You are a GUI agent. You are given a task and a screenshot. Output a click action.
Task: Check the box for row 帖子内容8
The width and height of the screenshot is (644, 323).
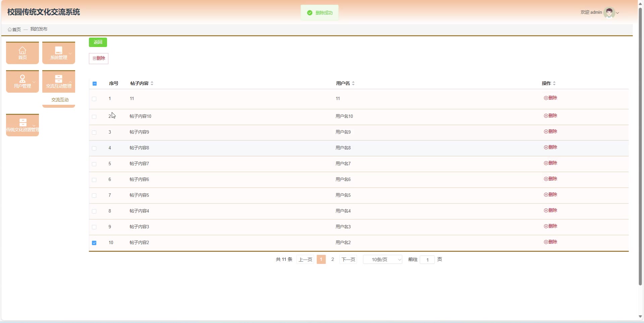[94, 148]
